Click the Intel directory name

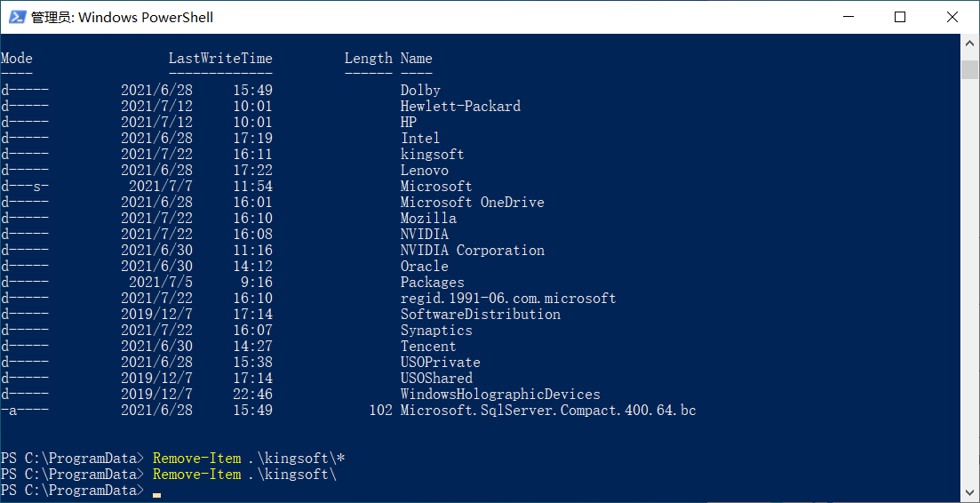click(420, 138)
